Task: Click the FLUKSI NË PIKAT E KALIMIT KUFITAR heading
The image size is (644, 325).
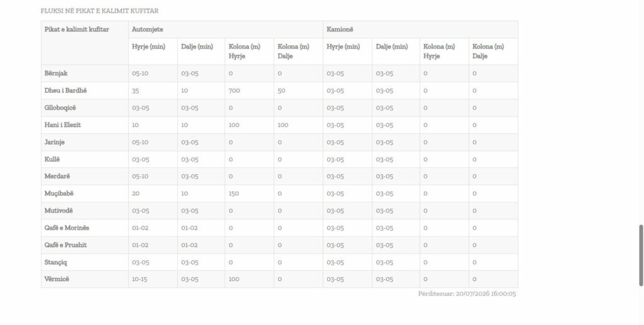Action: pyautogui.click(x=99, y=11)
